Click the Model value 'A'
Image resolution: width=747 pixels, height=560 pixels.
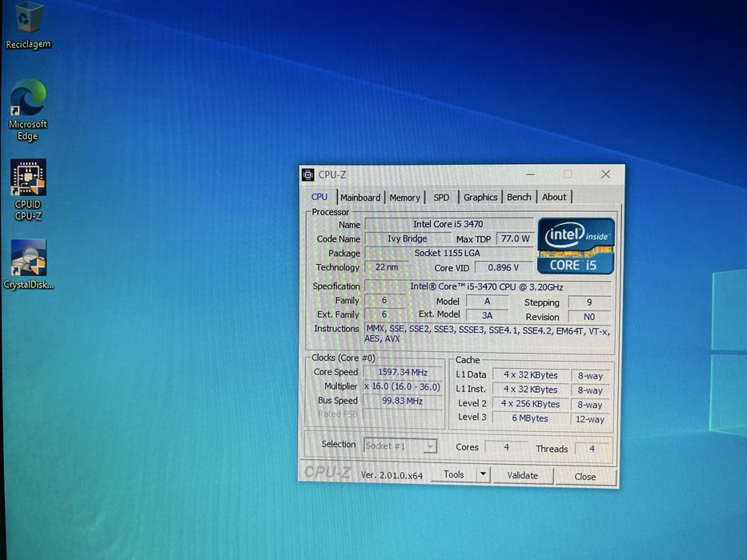(487, 301)
